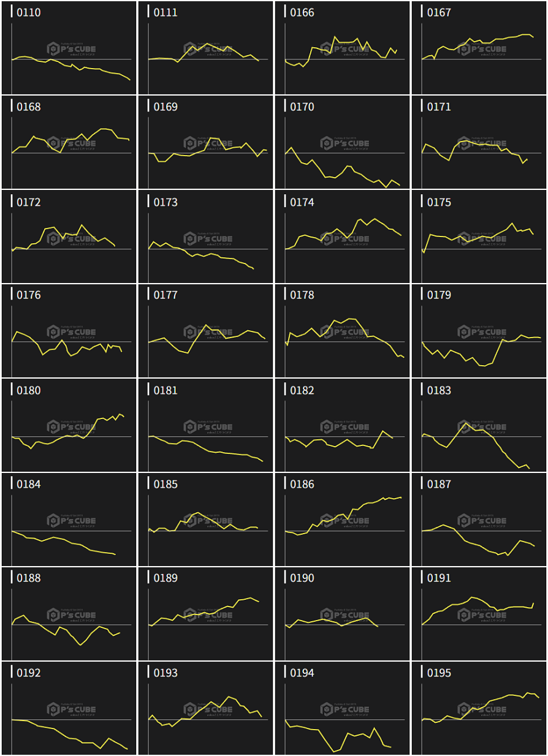
Task: Select the 0170 chart tile
Action: [x=342, y=142]
